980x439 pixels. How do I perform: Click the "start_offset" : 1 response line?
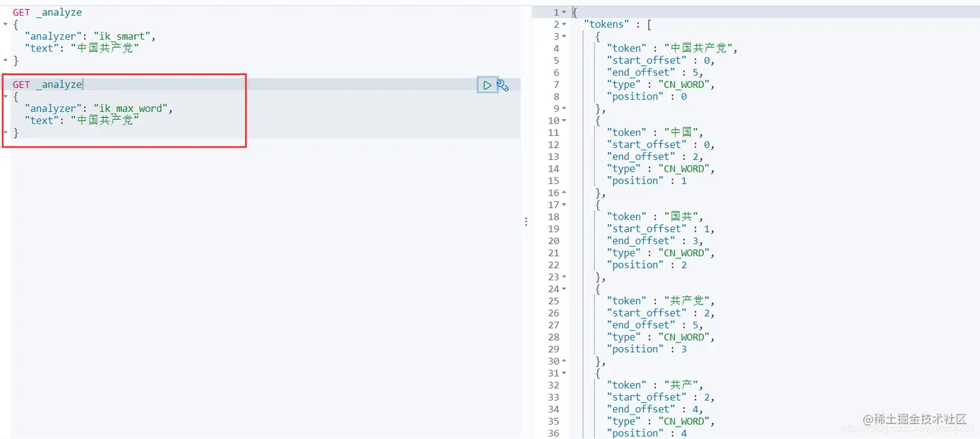[660, 229]
